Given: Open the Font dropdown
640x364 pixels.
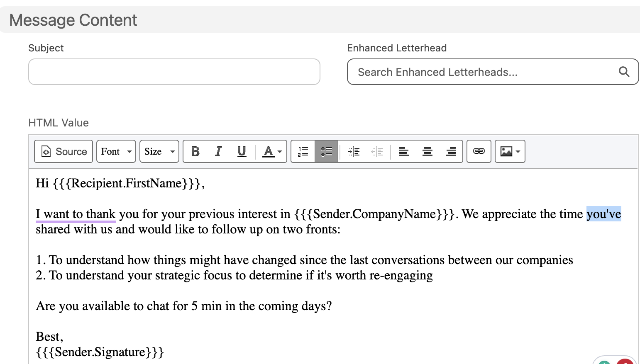Looking at the screenshot, I should click(116, 151).
